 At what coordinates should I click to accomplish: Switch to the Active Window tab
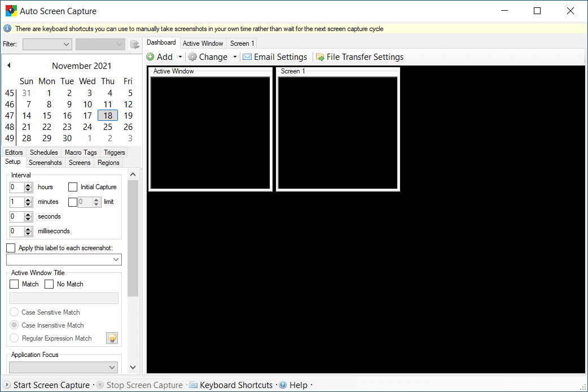(203, 43)
